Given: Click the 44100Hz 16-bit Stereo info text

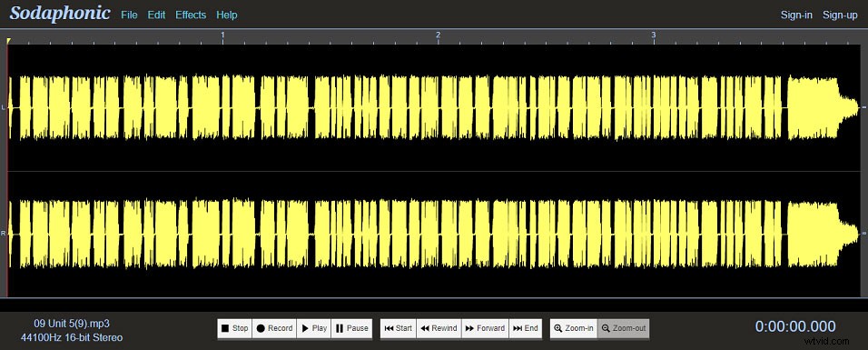Looking at the screenshot, I should click(x=72, y=337).
